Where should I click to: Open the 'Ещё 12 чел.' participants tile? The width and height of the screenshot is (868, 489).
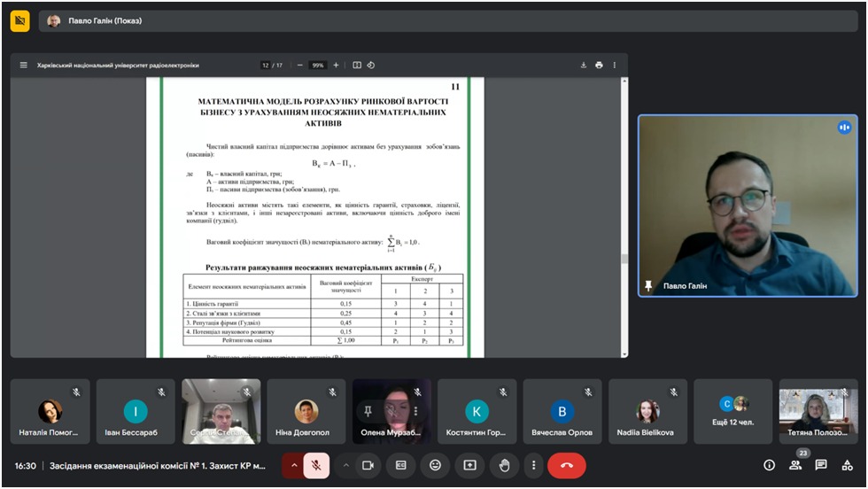coord(732,411)
